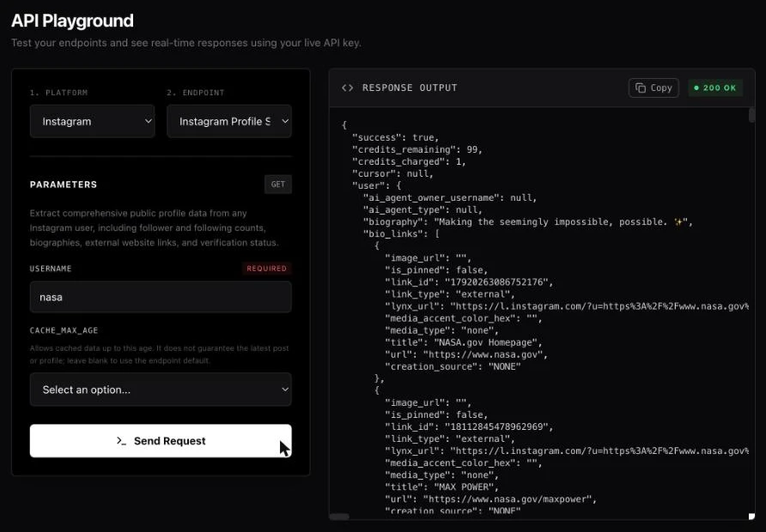Click the code brackets icon beside Response Output
The width and height of the screenshot is (766, 532).
[x=347, y=88]
